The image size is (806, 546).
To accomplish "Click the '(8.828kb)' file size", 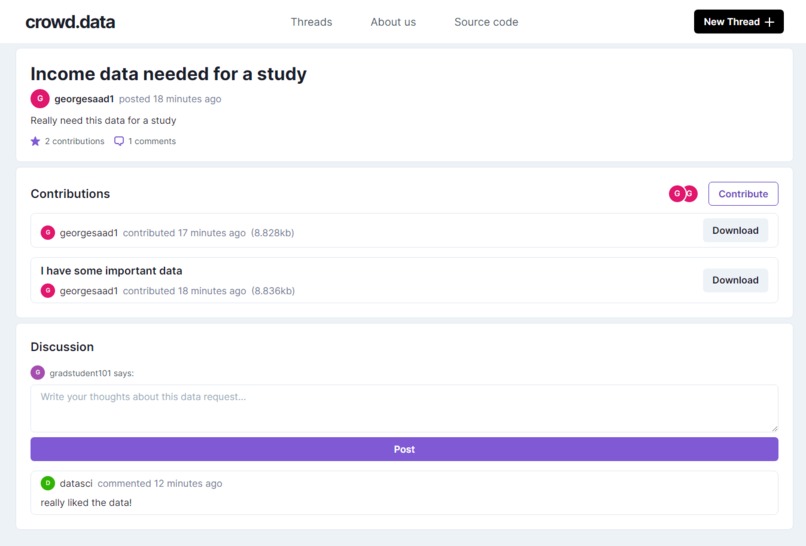I will [x=272, y=233].
